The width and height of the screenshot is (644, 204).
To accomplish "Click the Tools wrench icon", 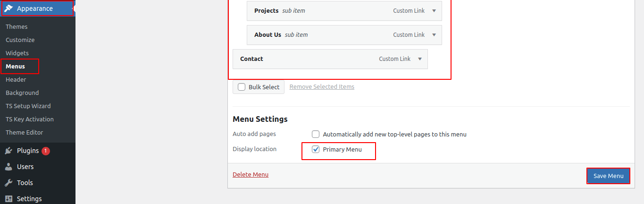I will pyautogui.click(x=8, y=183).
